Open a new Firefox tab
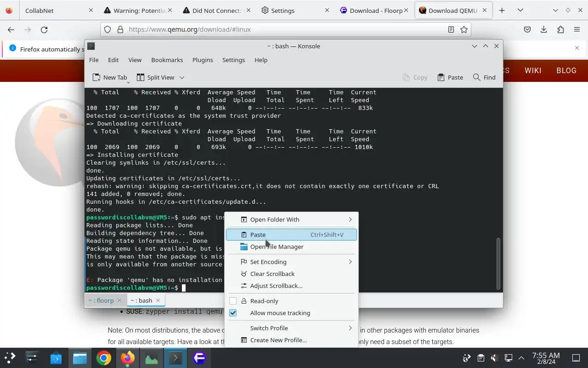588x368 pixels. [502, 11]
